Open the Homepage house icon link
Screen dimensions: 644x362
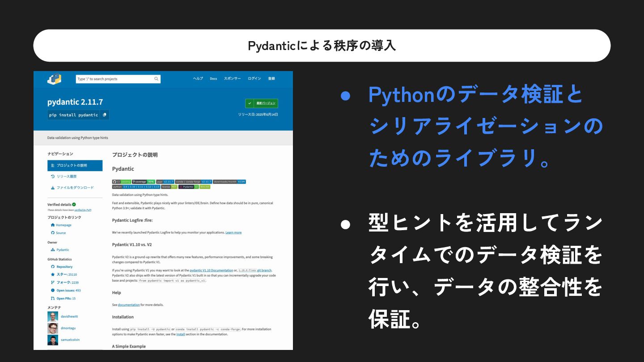53,225
